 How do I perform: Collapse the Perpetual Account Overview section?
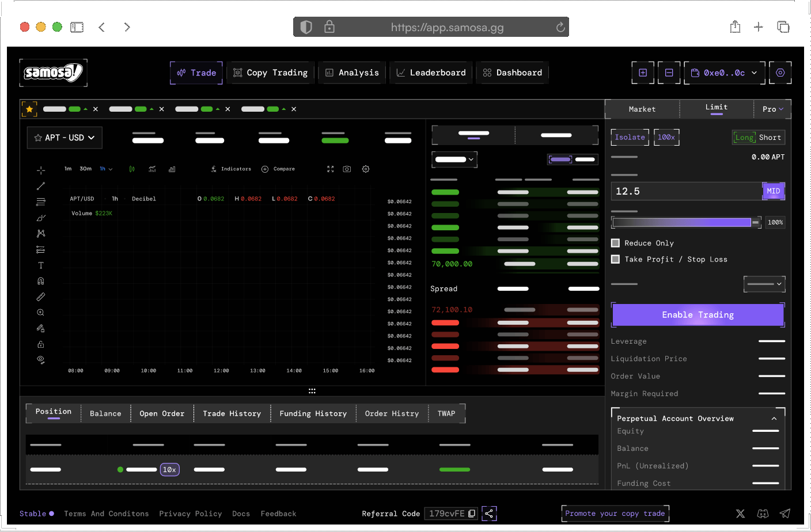(774, 419)
